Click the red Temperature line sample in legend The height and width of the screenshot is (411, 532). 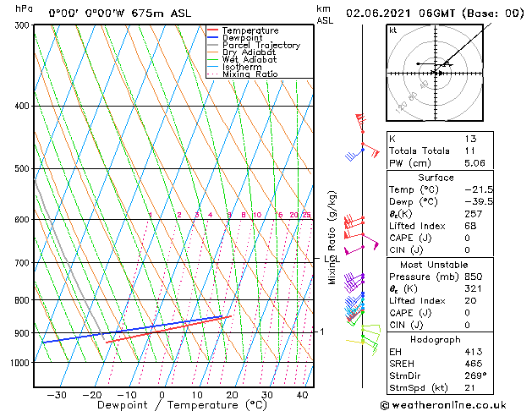tap(213, 30)
